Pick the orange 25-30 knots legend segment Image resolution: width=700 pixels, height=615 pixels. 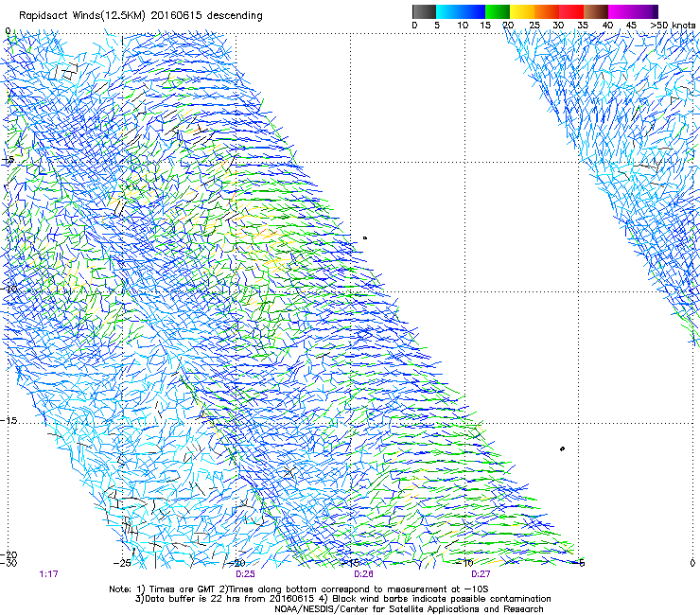pyautogui.click(x=547, y=11)
